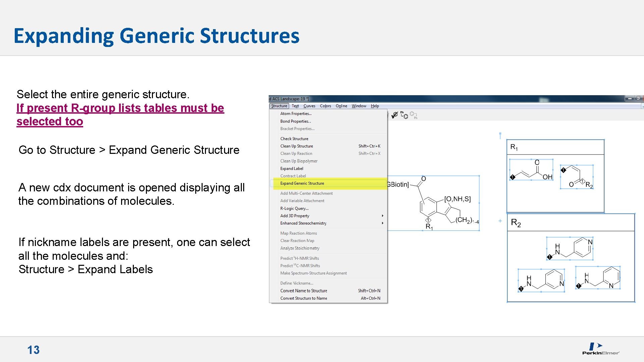
Task: Expand the Add 3D Property submenu arrow
Action: 382,216
